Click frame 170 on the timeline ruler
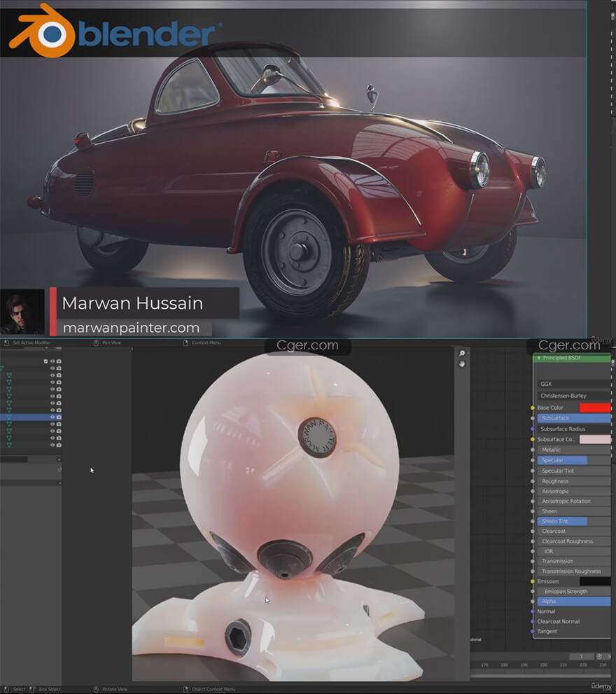The image size is (616, 694). 484,665
